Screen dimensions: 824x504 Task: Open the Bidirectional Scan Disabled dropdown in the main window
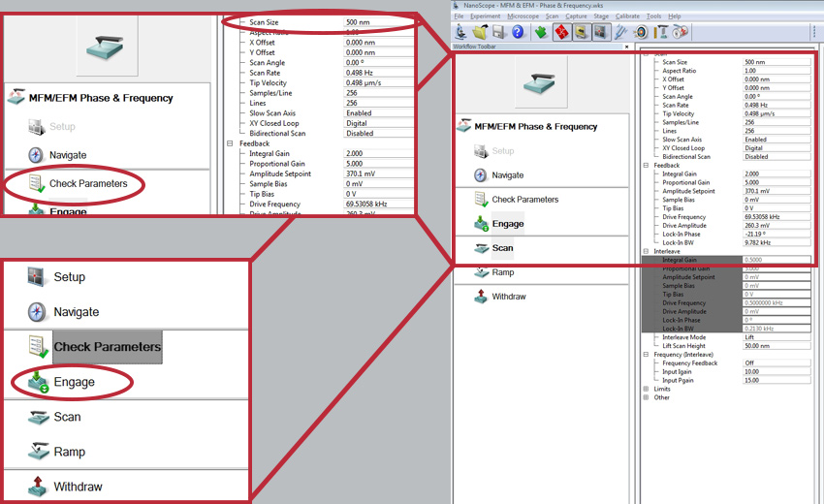[x=776, y=157]
